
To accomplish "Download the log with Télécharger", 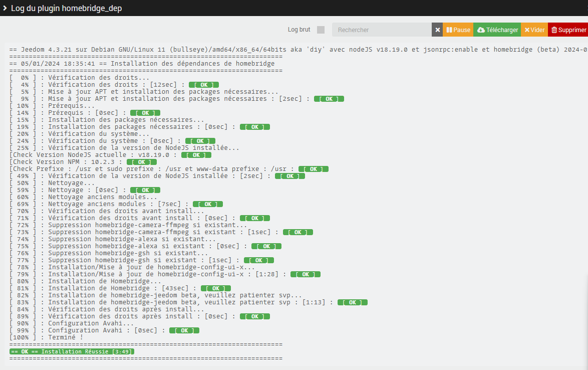I will coord(497,30).
